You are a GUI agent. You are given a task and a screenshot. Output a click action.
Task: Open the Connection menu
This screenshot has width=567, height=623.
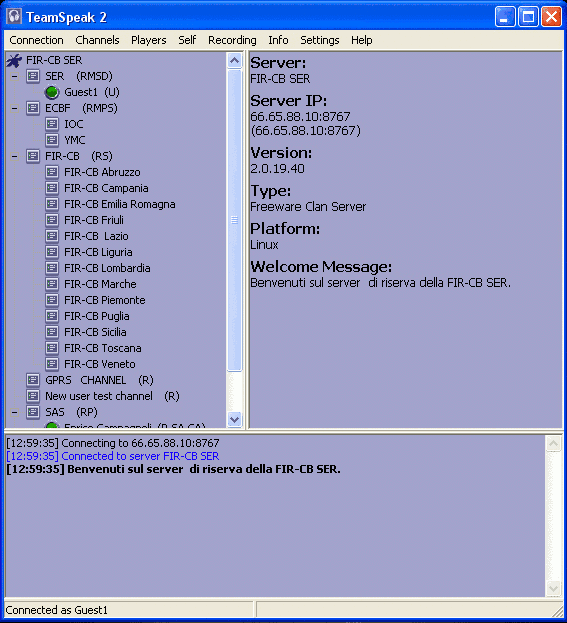(x=37, y=40)
